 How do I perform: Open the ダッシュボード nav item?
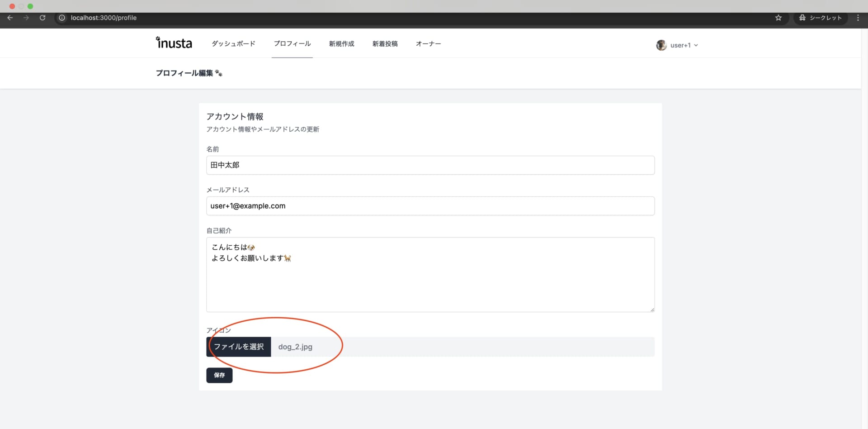[x=233, y=43]
